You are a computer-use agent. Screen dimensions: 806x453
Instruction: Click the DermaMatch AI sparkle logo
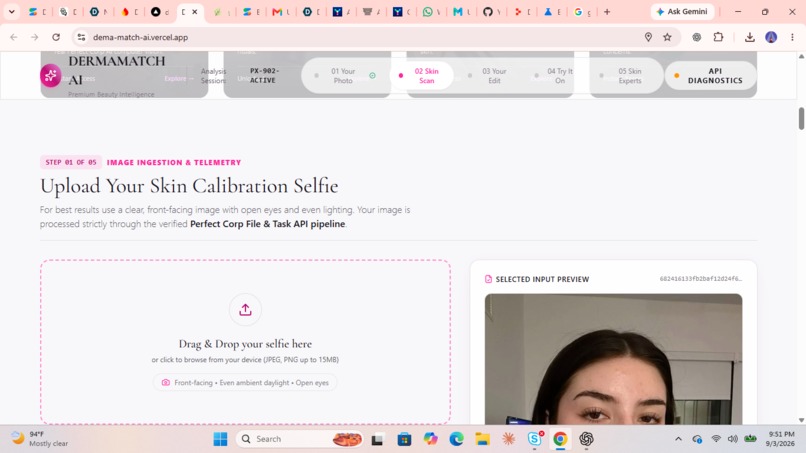point(51,76)
